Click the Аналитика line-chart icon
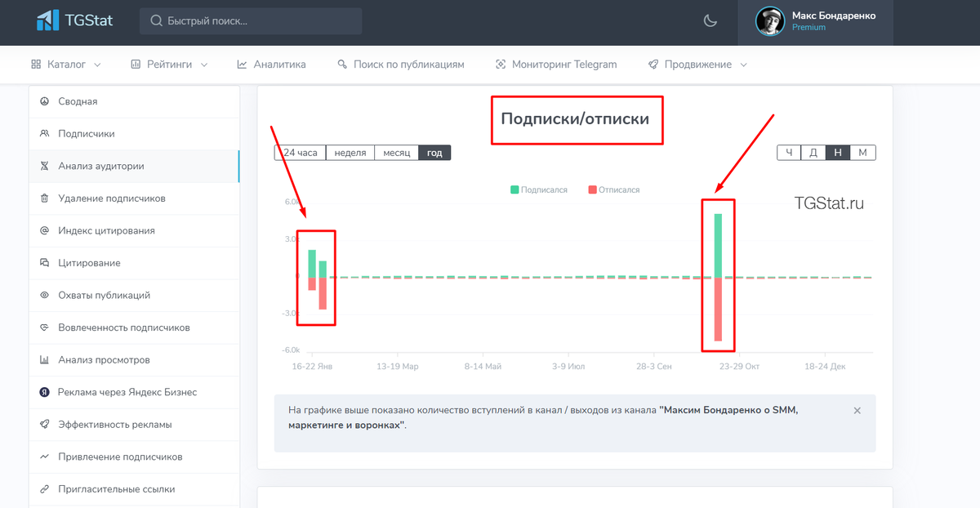The height and width of the screenshot is (508, 980). coord(243,65)
